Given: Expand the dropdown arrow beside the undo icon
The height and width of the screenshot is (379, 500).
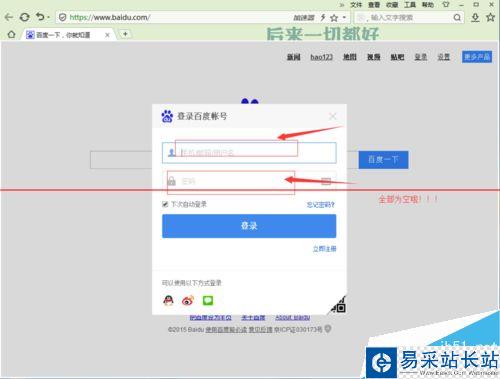Looking at the screenshot, I should click(48, 17).
